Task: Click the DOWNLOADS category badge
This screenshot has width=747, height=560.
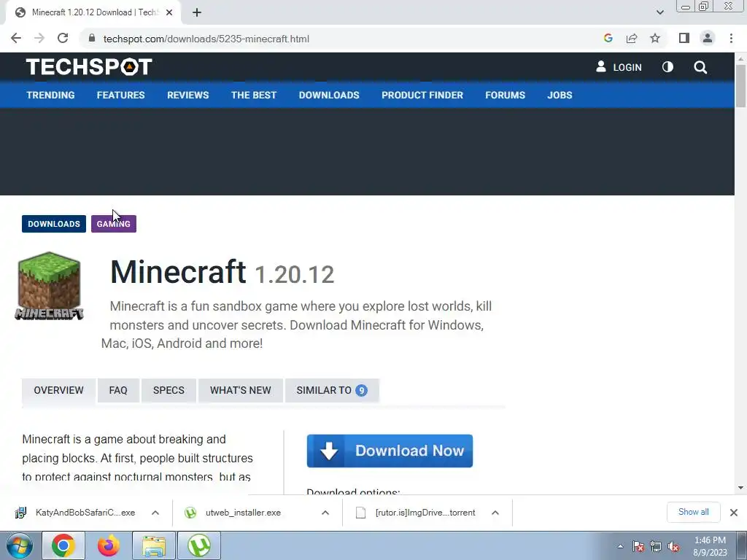Action: [54, 224]
